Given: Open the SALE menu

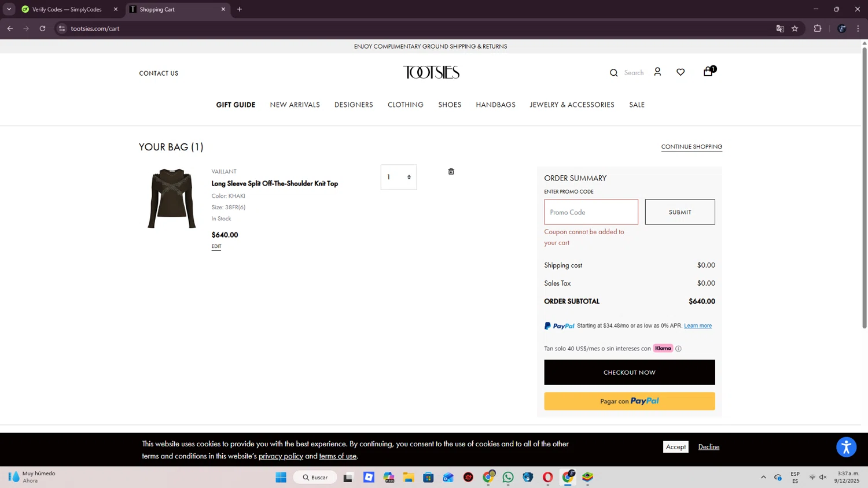Looking at the screenshot, I should [637, 105].
